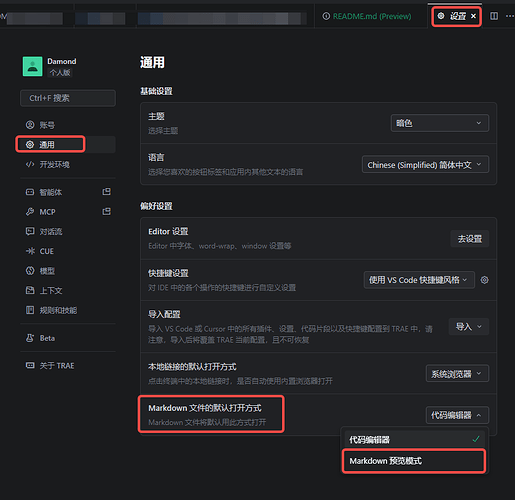
Task: Select the 代码编辑器 option in dropdown list
Action: click(414, 439)
